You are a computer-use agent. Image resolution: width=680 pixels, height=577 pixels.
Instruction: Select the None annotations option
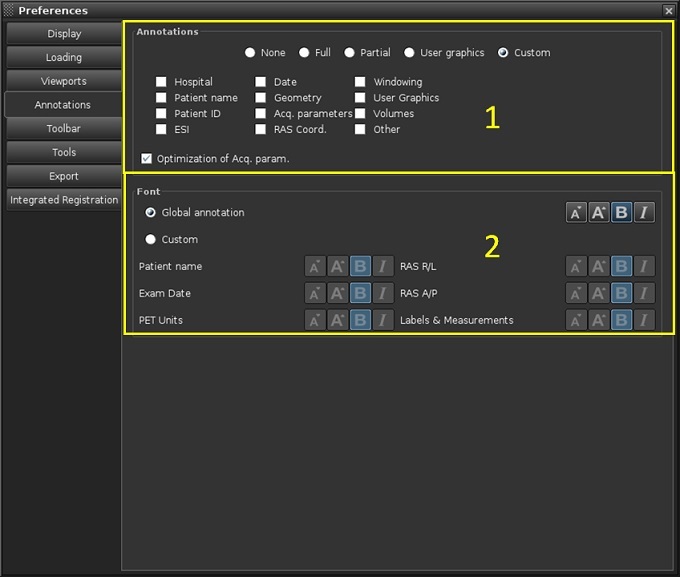[249, 53]
